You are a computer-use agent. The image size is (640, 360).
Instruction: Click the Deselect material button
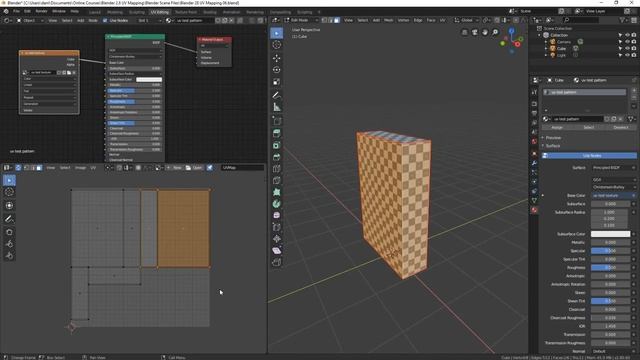point(621,127)
